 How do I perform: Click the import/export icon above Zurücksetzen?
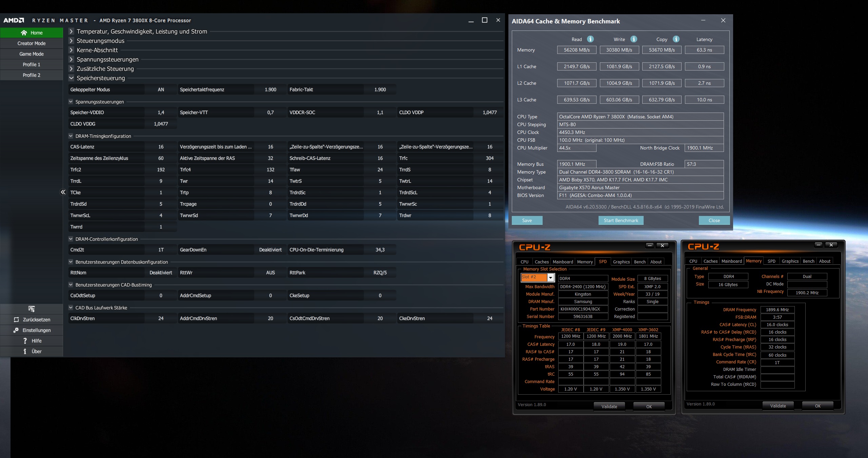32,309
